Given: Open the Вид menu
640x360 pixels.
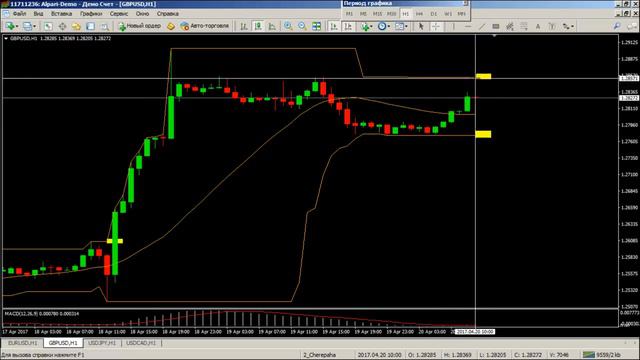Looking at the screenshot, I should pos(38,13).
